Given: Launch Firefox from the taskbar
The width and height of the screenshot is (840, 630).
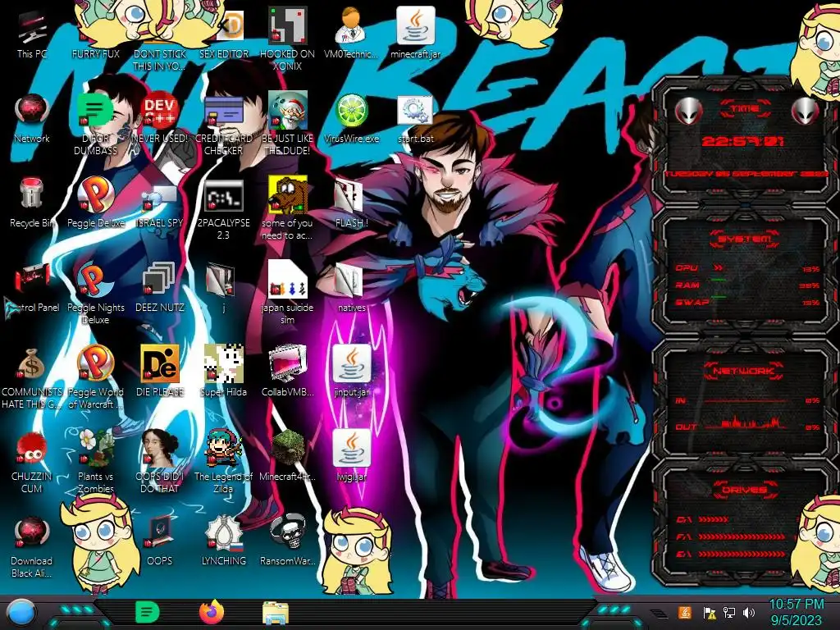Looking at the screenshot, I should coord(212,612).
